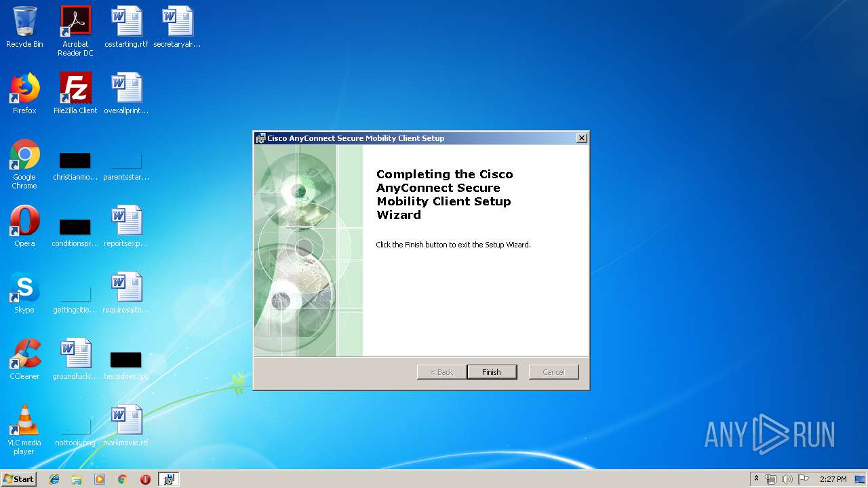
Task: Select the markmovie.rtf file icon
Action: (126, 426)
